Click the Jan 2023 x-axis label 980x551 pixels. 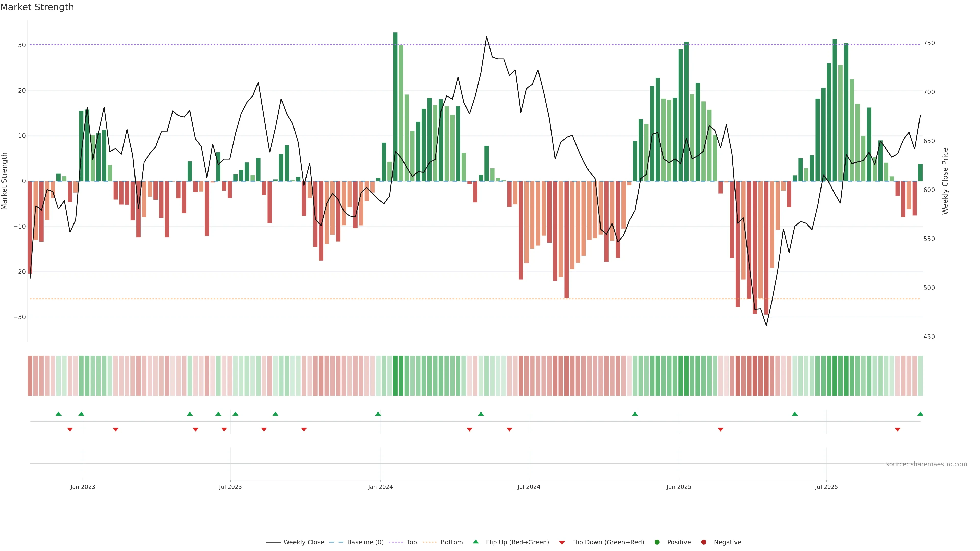(x=82, y=487)
